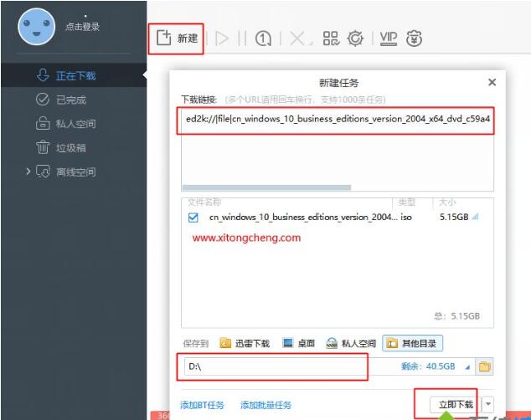
Task: Click the 大小 column header
Action: click(447, 202)
